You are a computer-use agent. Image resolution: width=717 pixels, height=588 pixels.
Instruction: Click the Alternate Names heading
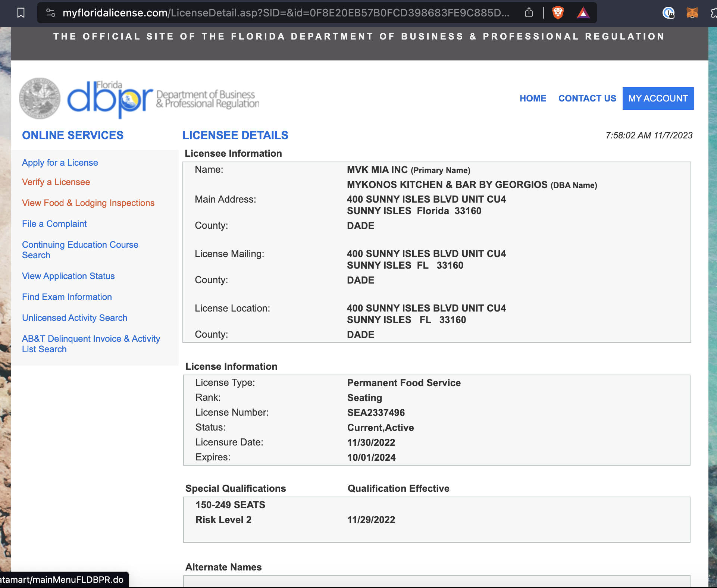pos(223,567)
